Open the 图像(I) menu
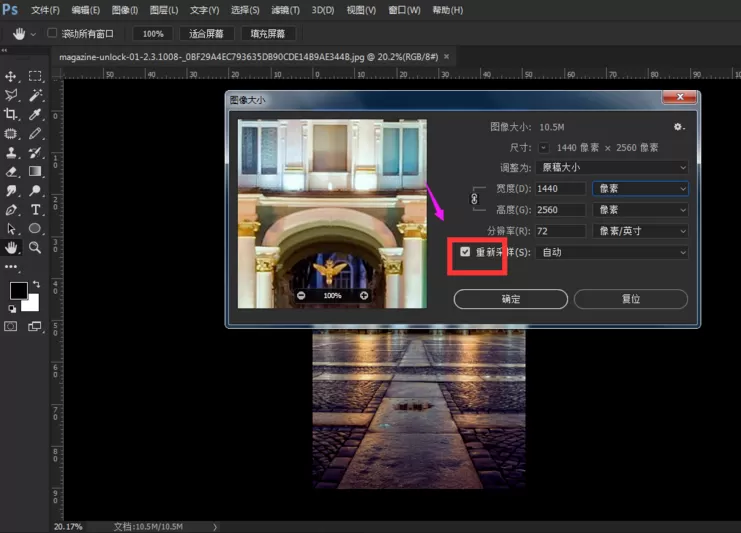The width and height of the screenshot is (741, 533). [125, 10]
